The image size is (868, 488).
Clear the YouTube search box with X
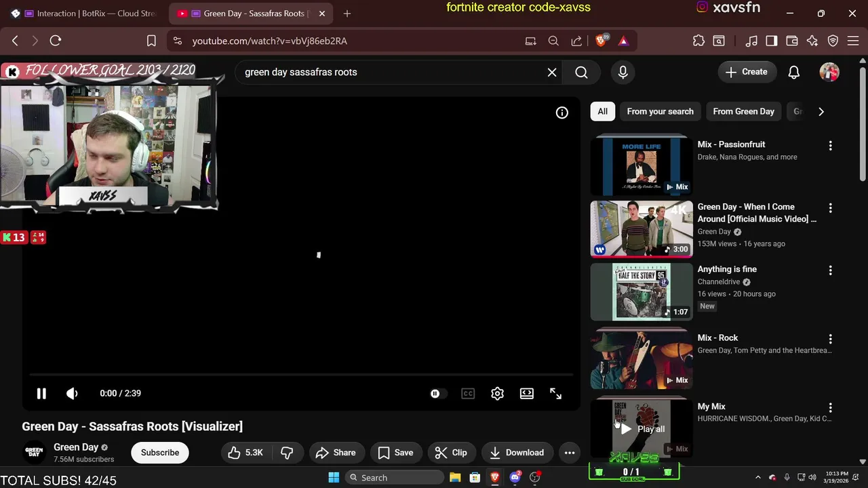pos(552,72)
